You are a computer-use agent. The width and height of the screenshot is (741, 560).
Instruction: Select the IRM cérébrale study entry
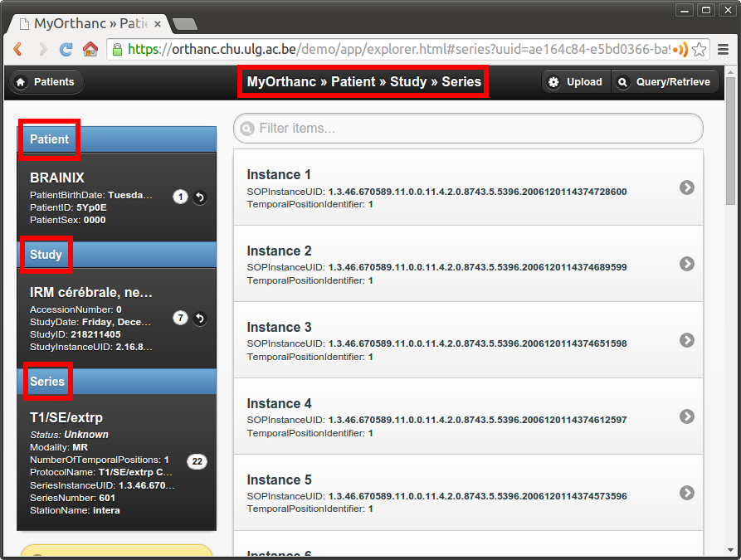(x=116, y=318)
